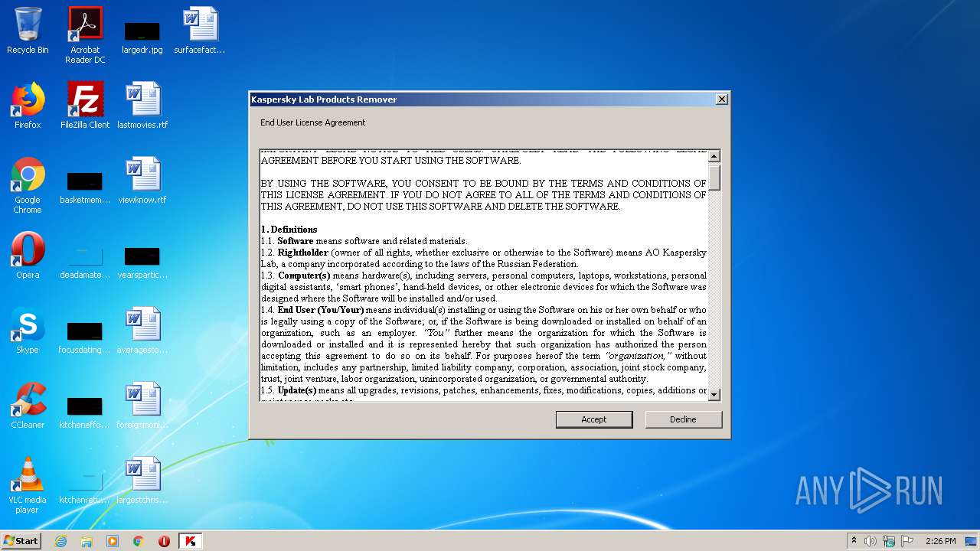Image resolution: width=980 pixels, height=551 pixels.
Task: Open Action Center flag icon
Action: click(x=907, y=541)
